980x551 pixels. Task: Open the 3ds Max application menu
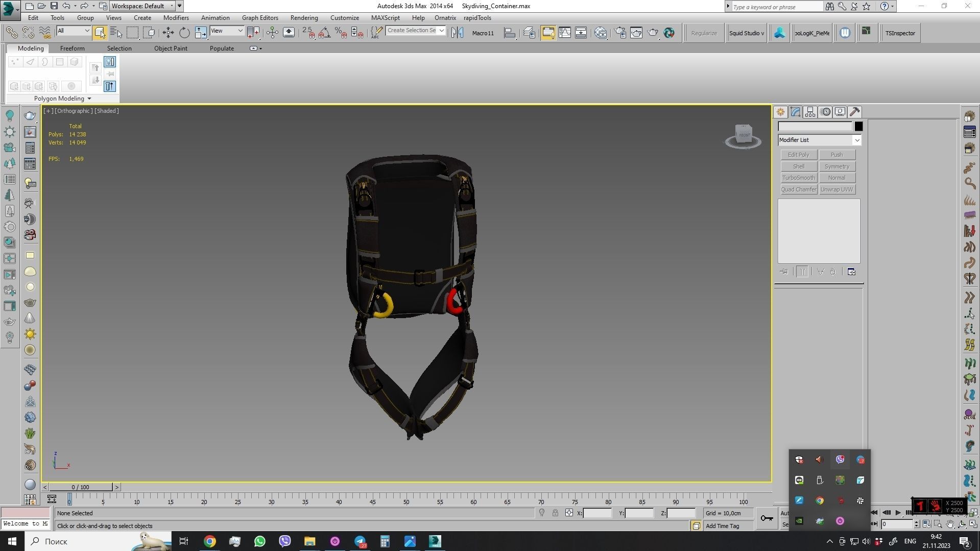[x=10, y=9]
